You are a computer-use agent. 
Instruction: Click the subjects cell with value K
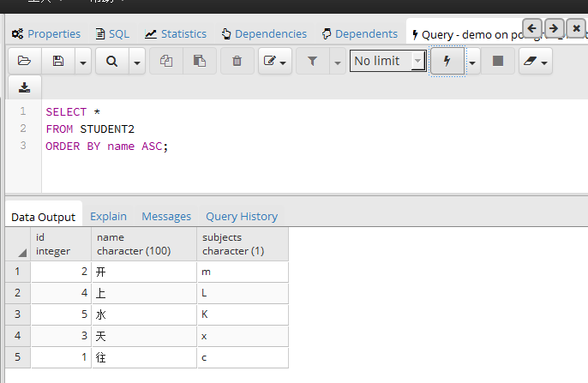click(x=243, y=314)
